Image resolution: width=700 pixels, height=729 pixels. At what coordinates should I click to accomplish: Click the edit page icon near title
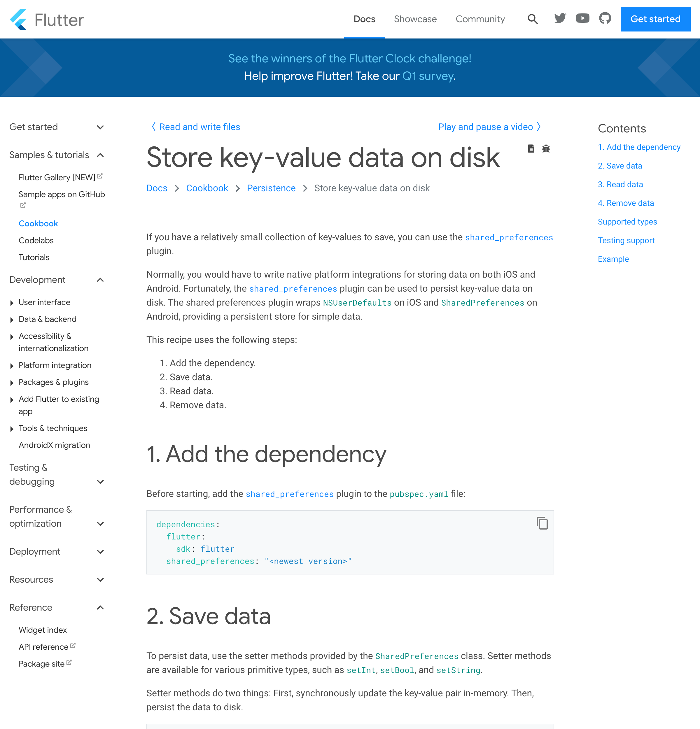[x=531, y=148]
